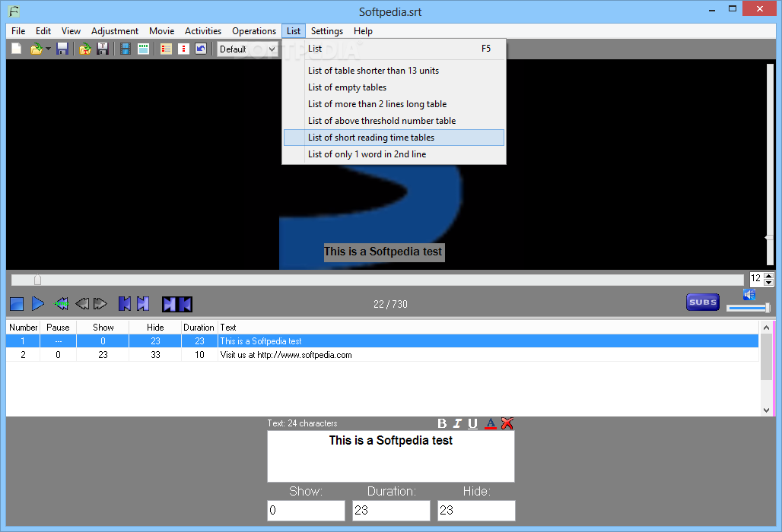Open the Help menu

[363, 31]
